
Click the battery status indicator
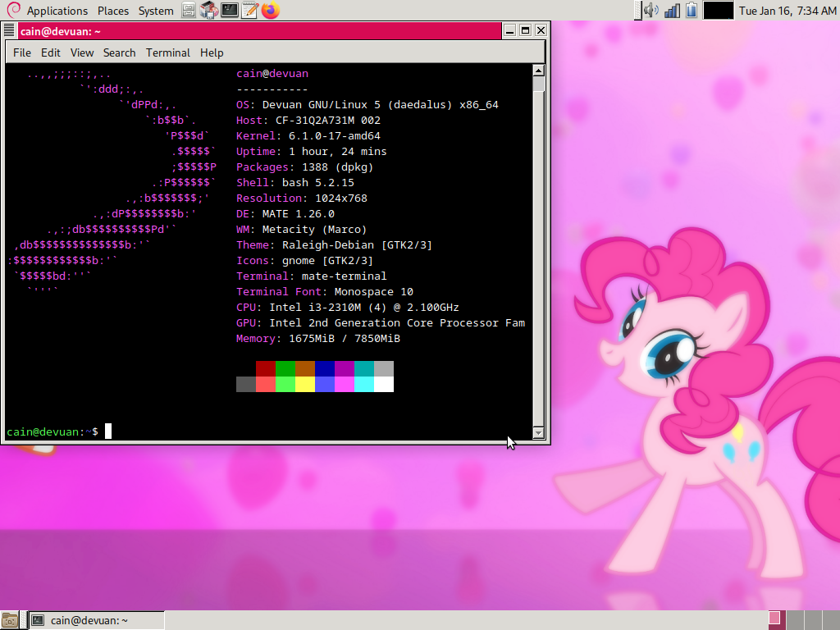click(x=692, y=10)
